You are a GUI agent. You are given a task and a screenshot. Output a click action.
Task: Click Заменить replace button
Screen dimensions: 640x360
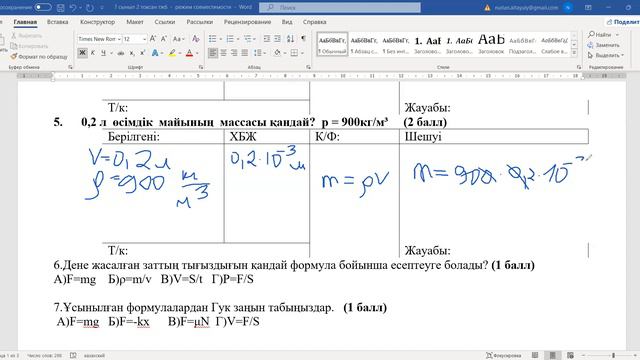[x=603, y=45]
